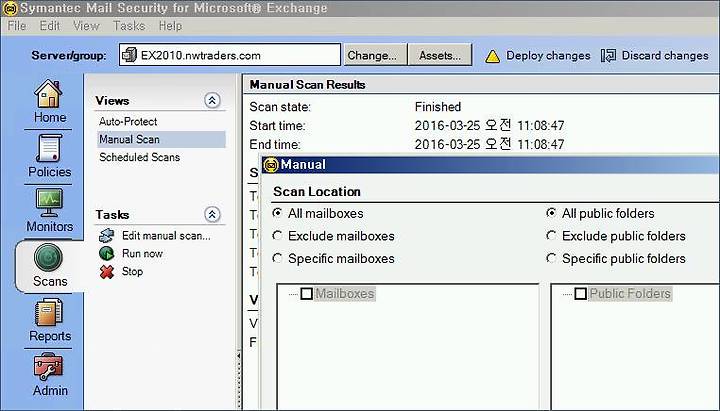Screen dimensions: 720x411
Task: Click the Home label in sidebar
Action: [x=50, y=118]
